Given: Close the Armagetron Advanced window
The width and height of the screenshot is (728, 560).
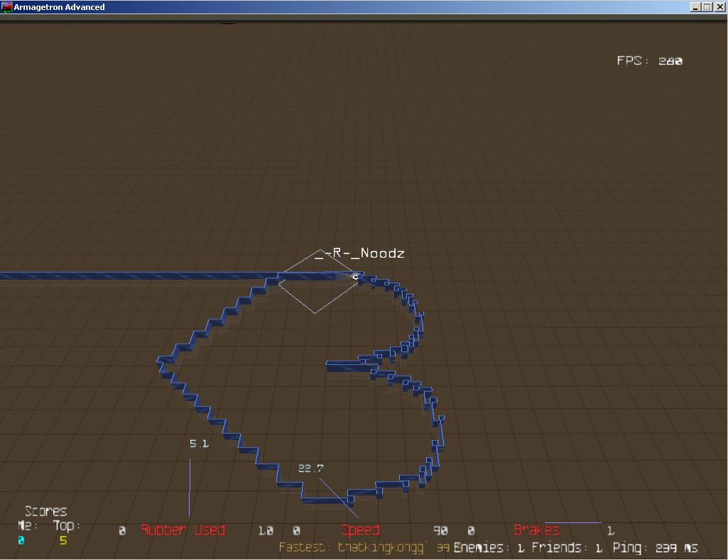Looking at the screenshot, I should point(719,7).
